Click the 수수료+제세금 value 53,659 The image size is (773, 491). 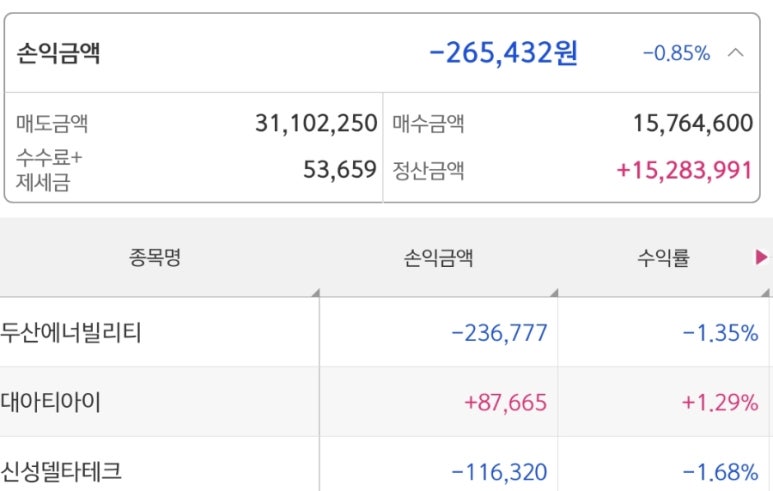(340, 170)
